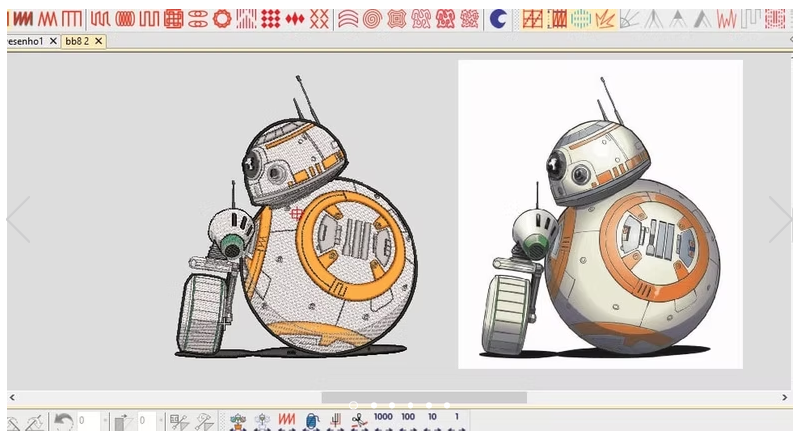Collapse the toolbar with small right-edge chevron
The image size is (799, 436).
point(791,39)
